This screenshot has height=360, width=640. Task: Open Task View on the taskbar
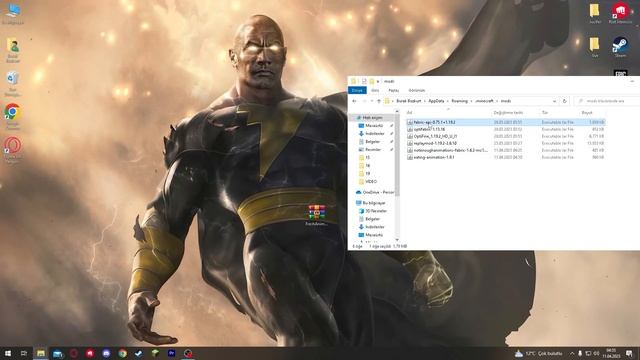tap(24, 353)
